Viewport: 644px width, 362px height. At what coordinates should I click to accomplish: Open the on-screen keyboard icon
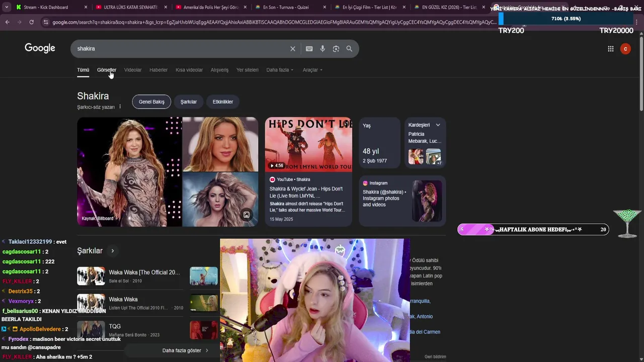pos(309,49)
